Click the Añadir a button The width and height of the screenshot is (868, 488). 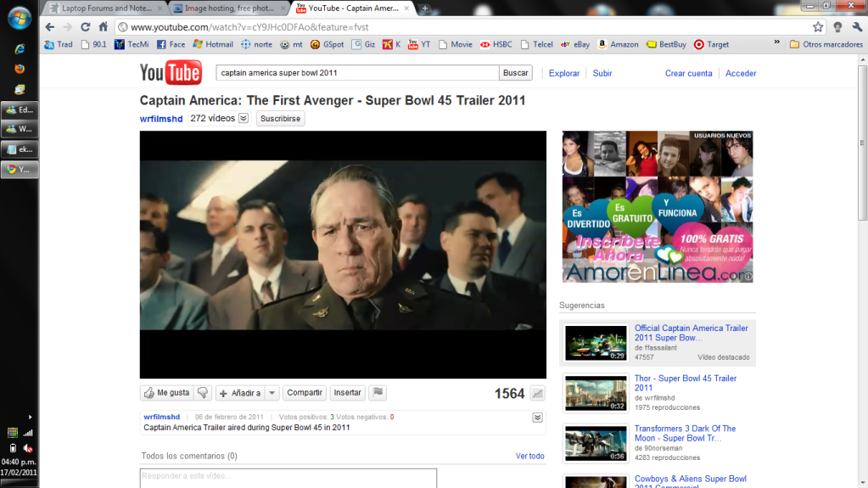[x=240, y=393]
